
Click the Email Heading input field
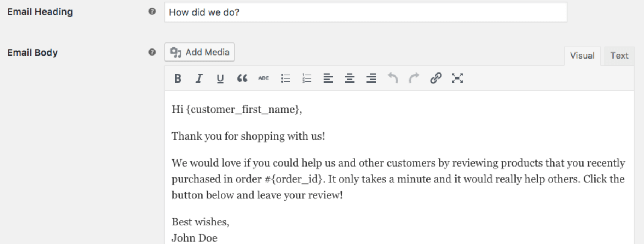(x=365, y=12)
